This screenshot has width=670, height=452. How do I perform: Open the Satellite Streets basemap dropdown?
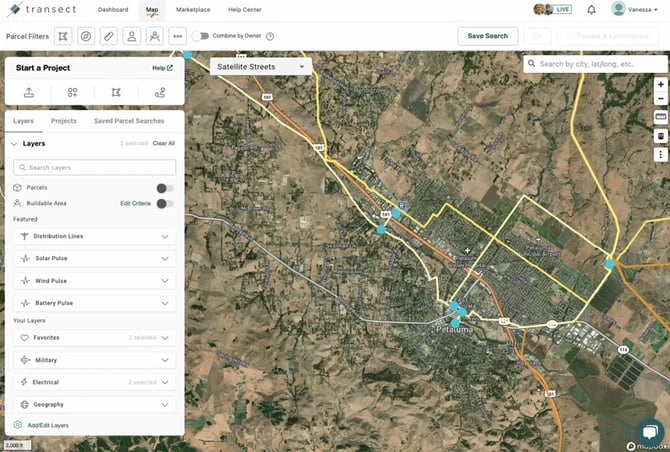point(260,67)
